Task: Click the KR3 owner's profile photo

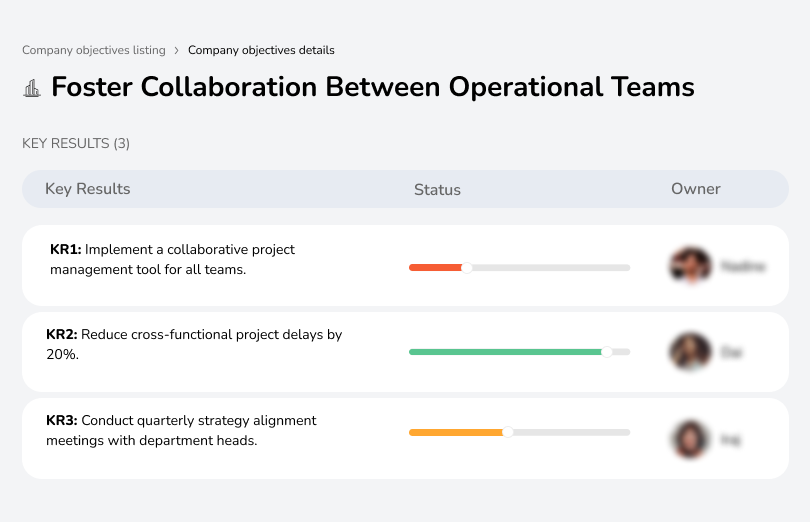Action: click(689, 438)
